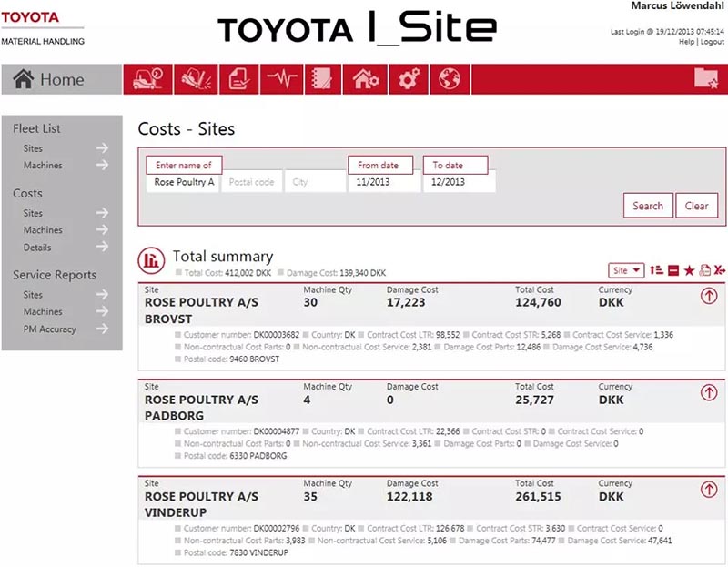Collapse all rows with the minus icon
Screen dimensions: 728x567
(x=673, y=270)
